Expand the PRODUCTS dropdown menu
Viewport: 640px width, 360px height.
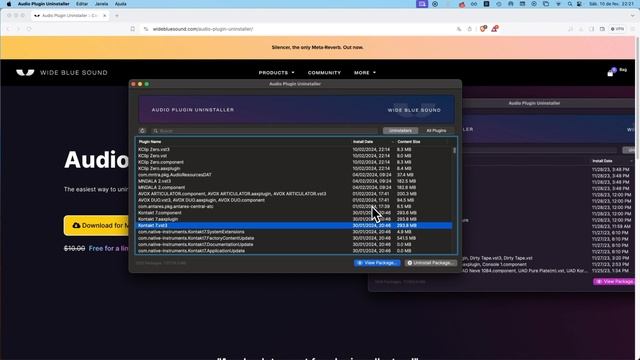tap(276, 73)
